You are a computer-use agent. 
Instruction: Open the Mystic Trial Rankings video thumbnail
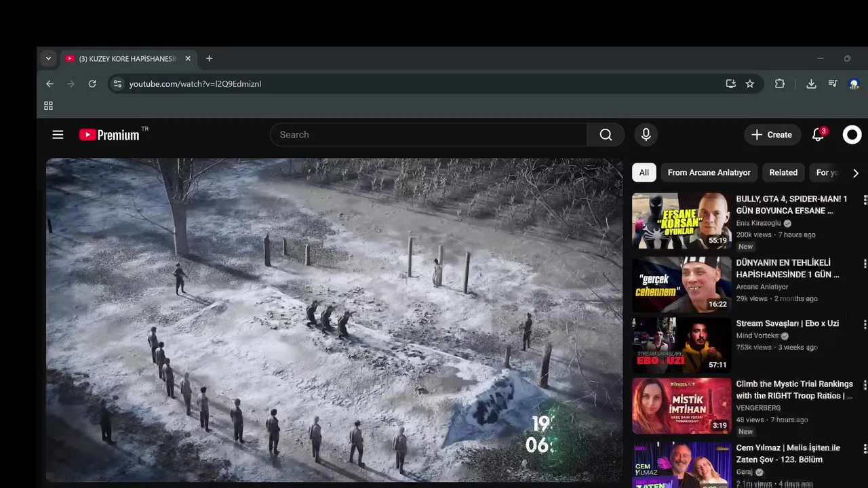pyautogui.click(x=682, y=406)
